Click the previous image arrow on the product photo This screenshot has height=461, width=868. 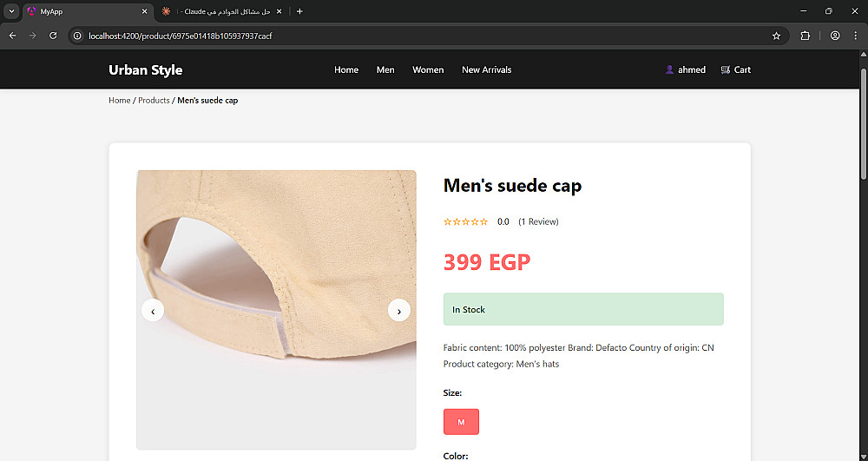click(x=153, y=310)
